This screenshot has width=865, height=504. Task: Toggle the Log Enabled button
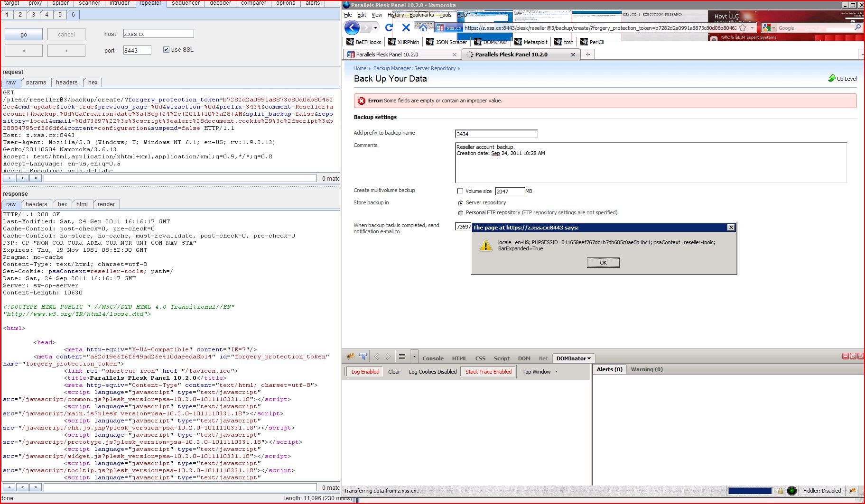tap(365, 372)
